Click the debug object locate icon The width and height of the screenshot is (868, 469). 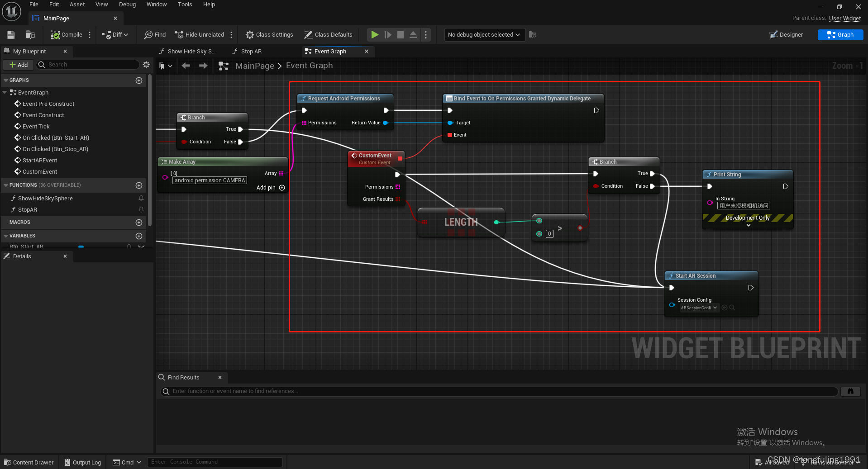(x=533, y=35)
